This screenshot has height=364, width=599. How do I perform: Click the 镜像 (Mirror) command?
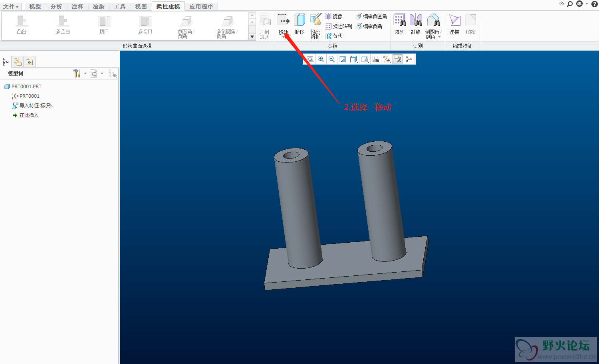(x=334, y=16)
